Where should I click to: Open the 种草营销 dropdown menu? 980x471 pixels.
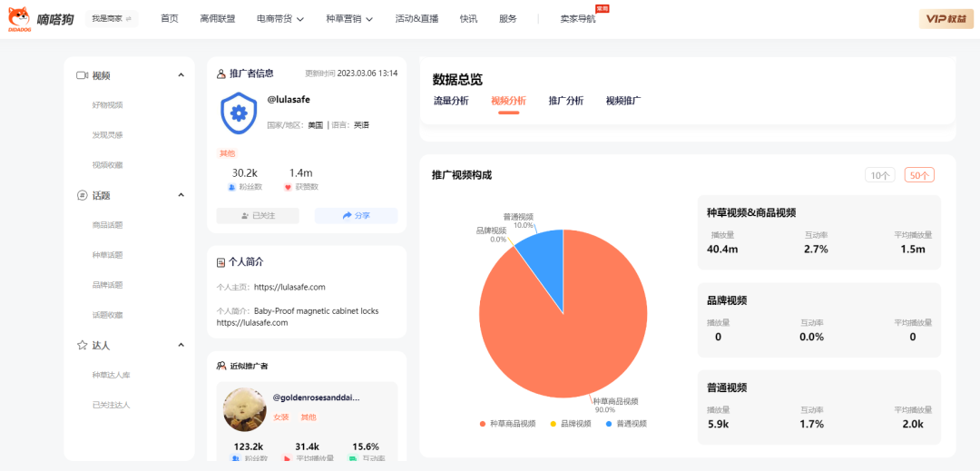[x=349, y=19]
